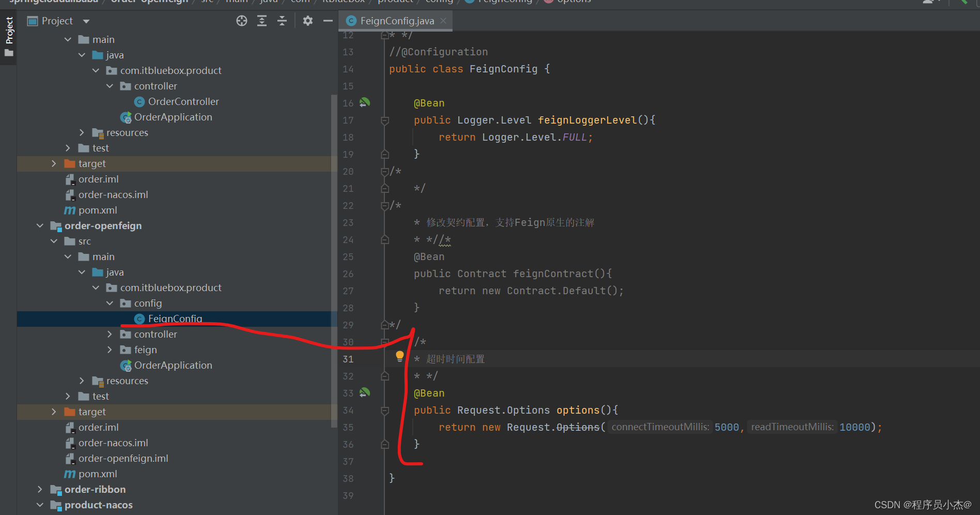Collapse the feignLoggerLevel method fold marker line 17
Screen dimensions: 980x515
tap(385, 120)
